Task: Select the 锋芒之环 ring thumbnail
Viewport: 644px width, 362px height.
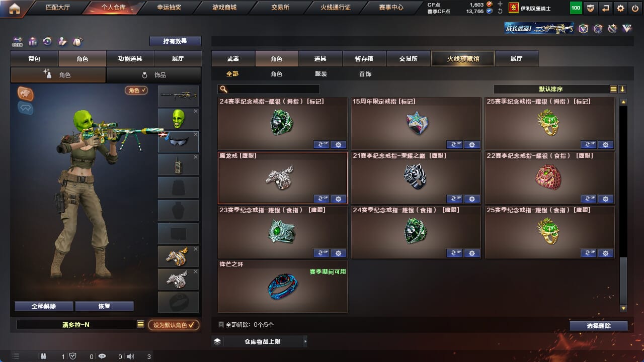Action: click(x=282, y=287)
